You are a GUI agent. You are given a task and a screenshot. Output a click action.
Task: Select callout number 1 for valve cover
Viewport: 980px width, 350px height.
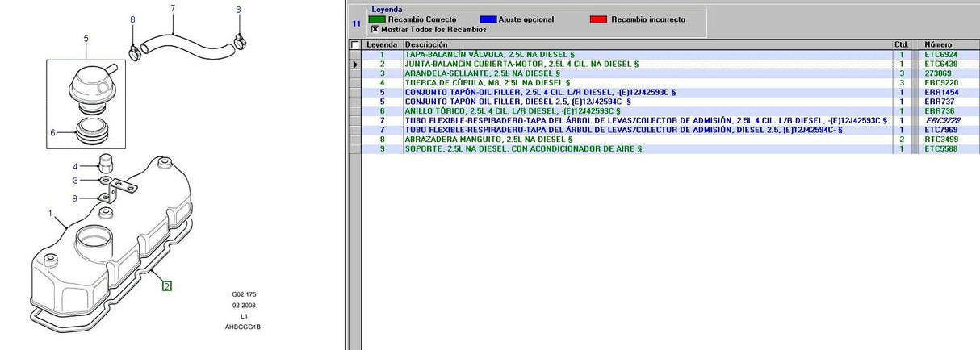(x=50, y=214)
